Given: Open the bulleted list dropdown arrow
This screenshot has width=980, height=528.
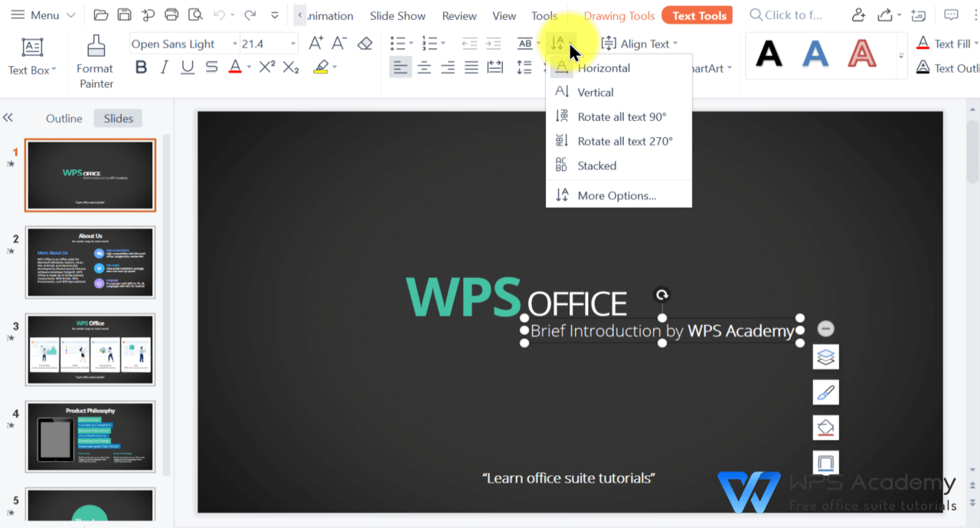Looking at the screenshot, I should pos(411,44).
